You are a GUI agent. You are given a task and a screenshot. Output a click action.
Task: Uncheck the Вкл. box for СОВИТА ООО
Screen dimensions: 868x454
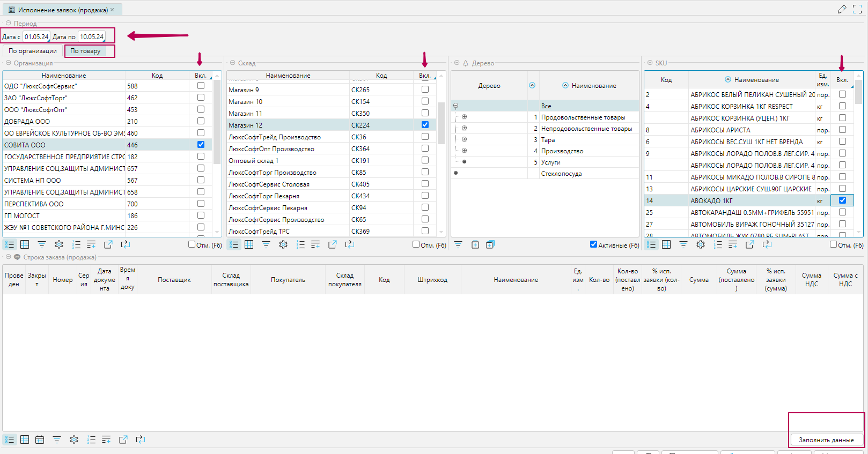click(x=201, y=145)
